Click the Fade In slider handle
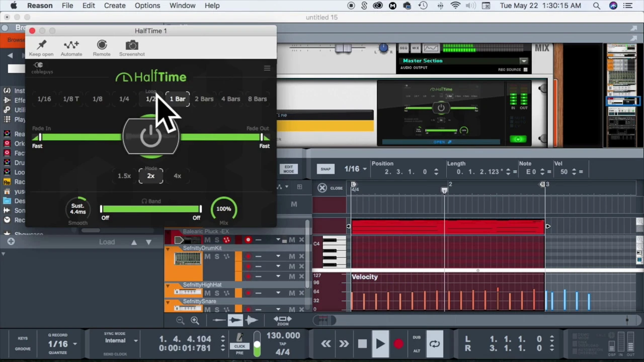 (40, 137)
